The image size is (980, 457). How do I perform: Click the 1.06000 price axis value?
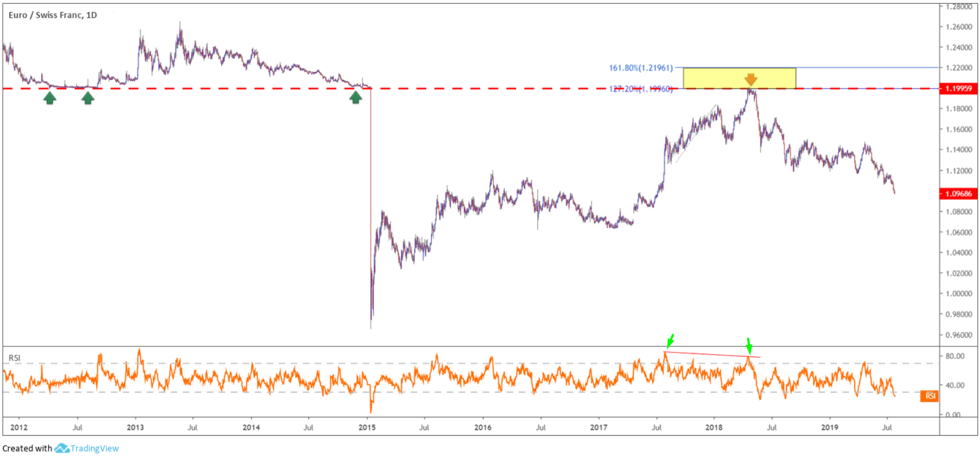[x=959, y=232]
